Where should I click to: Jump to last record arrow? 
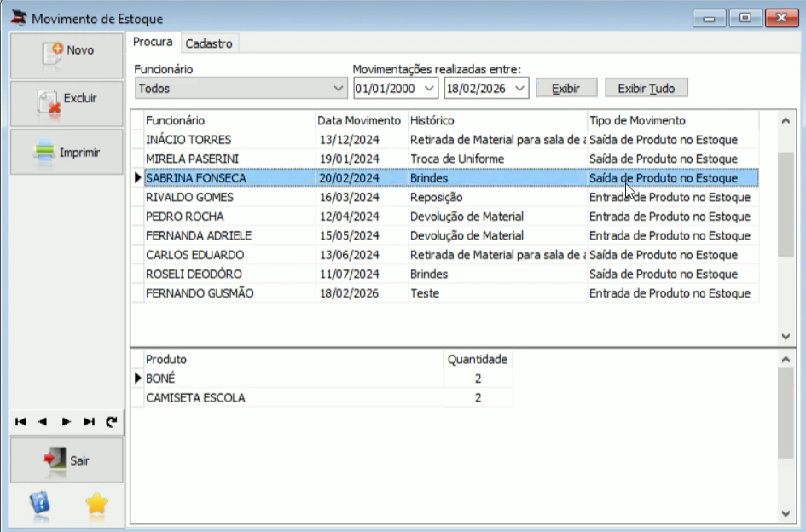(89, 422)
